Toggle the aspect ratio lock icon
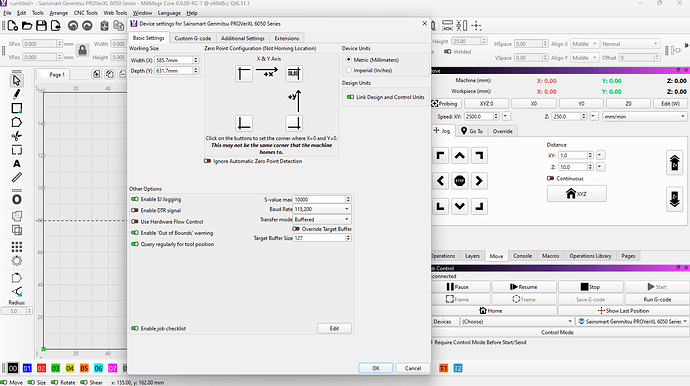 pos(82,51)
